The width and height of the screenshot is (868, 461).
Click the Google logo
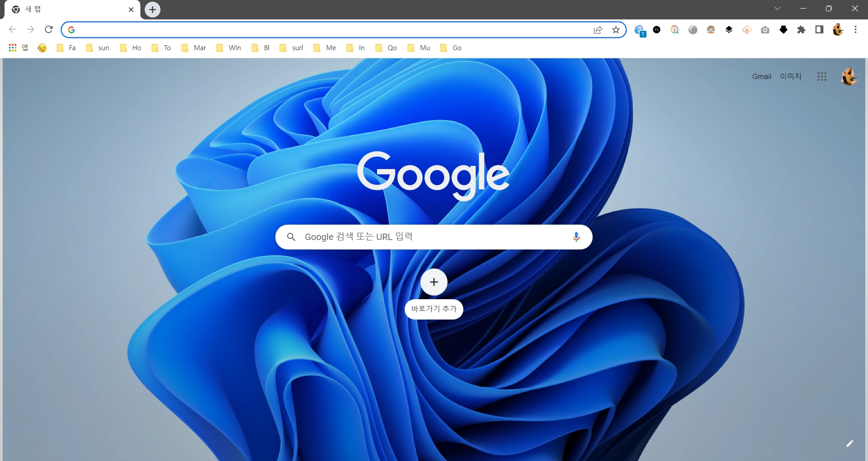433,175
